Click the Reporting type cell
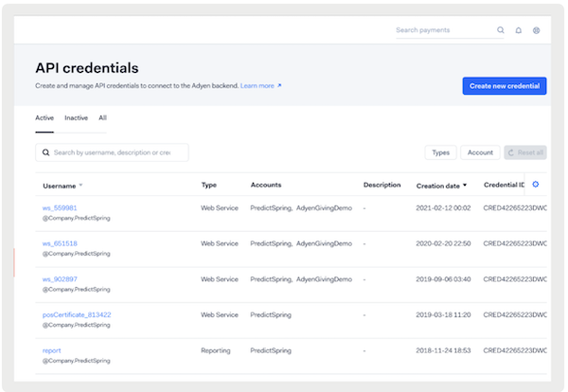This screenshot has width=568, height=392. coord(216,350)
